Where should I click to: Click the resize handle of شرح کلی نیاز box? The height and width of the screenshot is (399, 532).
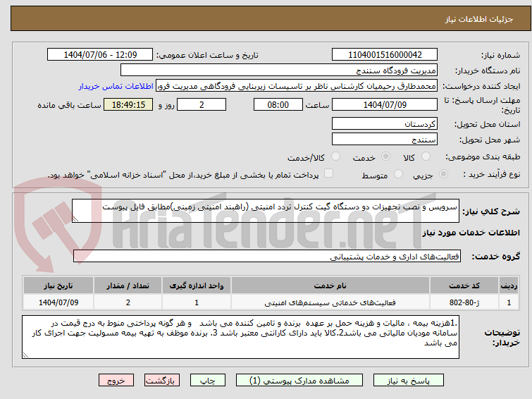[x=75, y=219]
